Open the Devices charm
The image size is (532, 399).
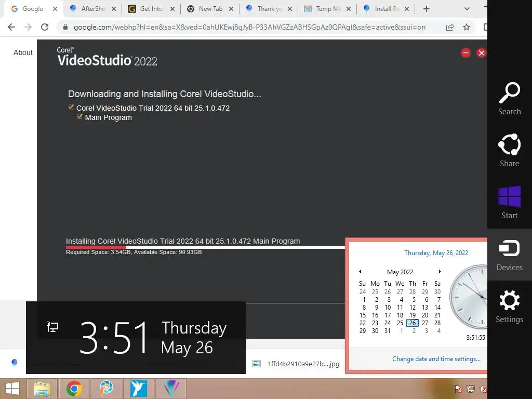click(509, 255)
